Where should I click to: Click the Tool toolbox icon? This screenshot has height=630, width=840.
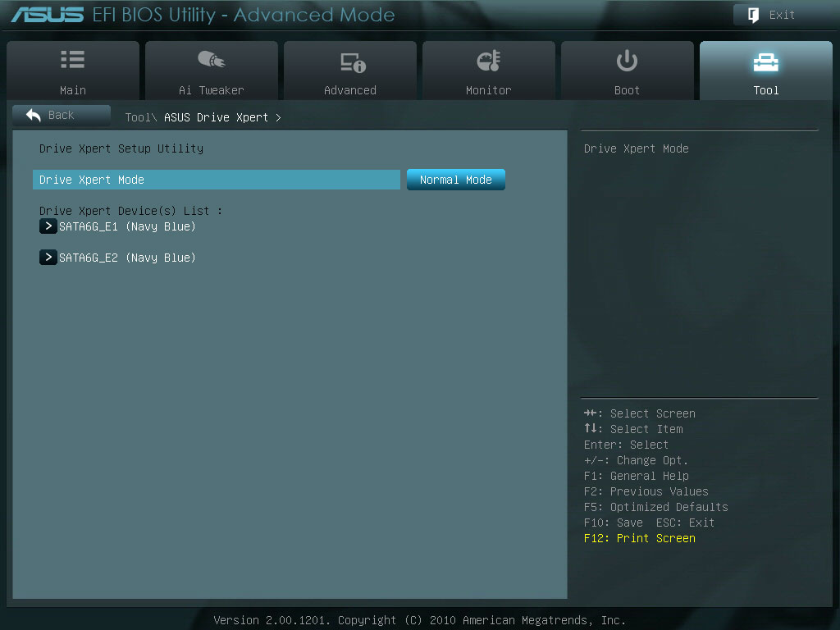point(766,62)
